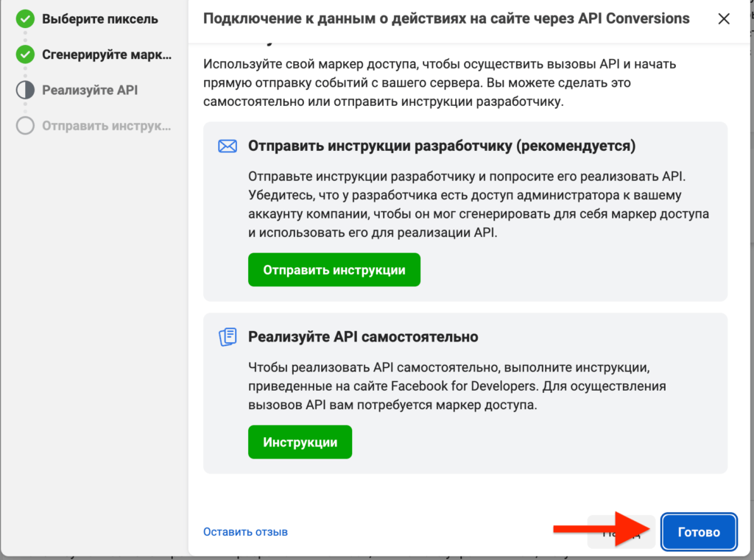Click the dialog title about API Conversions

pyautogui.click(x=446, y=18)
